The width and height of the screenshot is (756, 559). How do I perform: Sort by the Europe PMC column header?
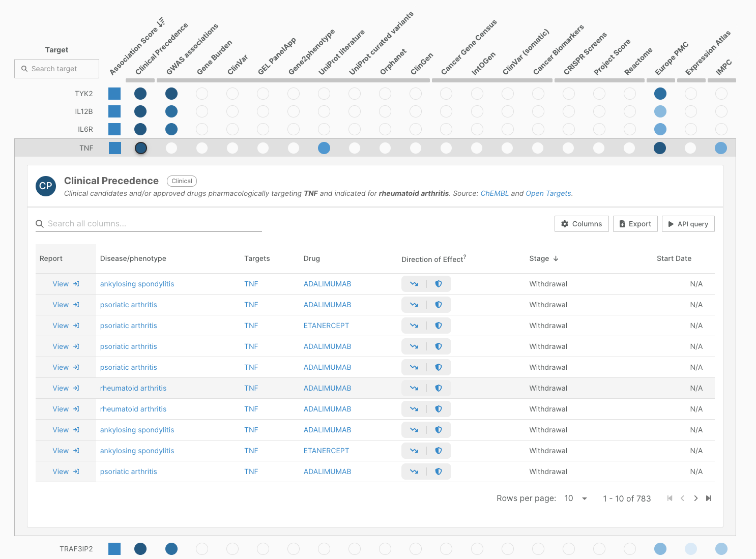[671, 58]
